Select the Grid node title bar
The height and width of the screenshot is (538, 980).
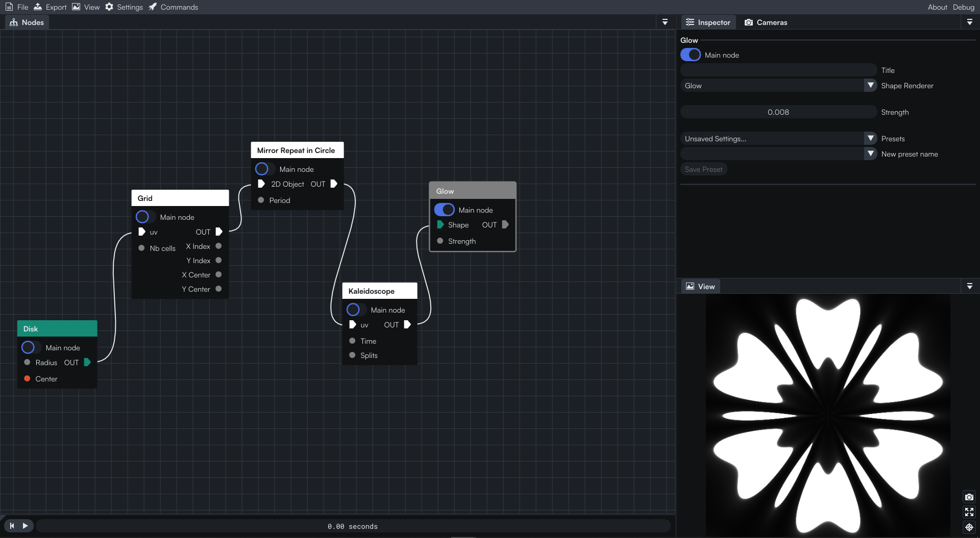pyautogui.click(x=180, y=198)
